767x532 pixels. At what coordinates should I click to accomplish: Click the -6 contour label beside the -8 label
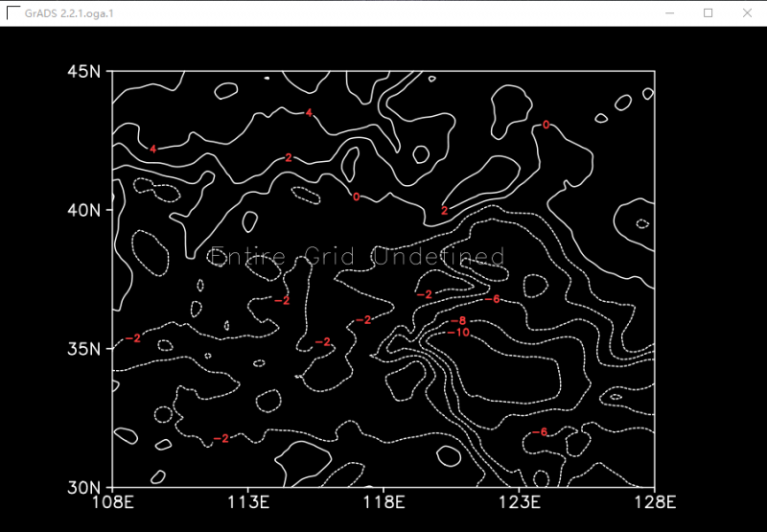491,299
